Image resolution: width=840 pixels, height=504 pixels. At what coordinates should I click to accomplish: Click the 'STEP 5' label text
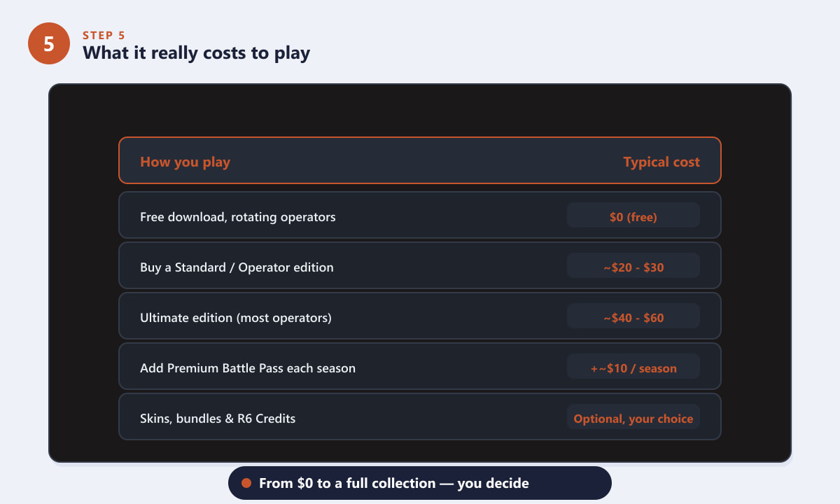tap(104, 34)
